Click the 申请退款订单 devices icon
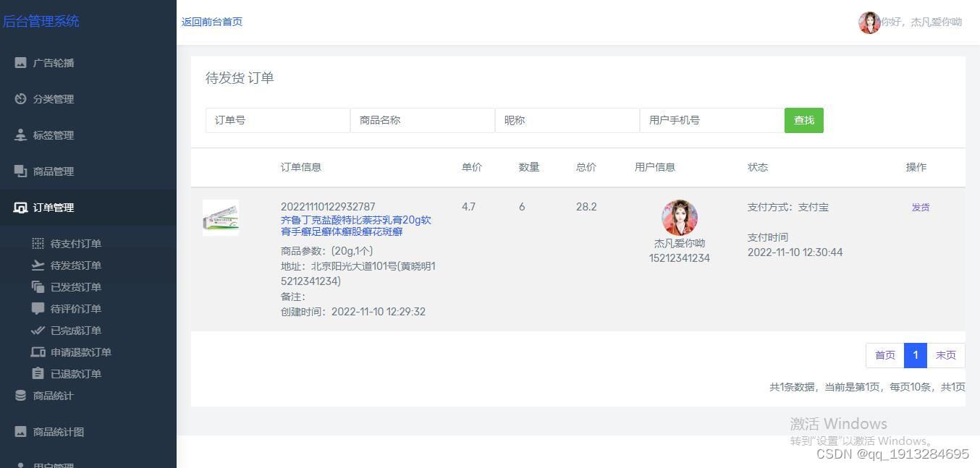This screenshot has height=468, width=980. pyautogui.click(x=38, y=352)
